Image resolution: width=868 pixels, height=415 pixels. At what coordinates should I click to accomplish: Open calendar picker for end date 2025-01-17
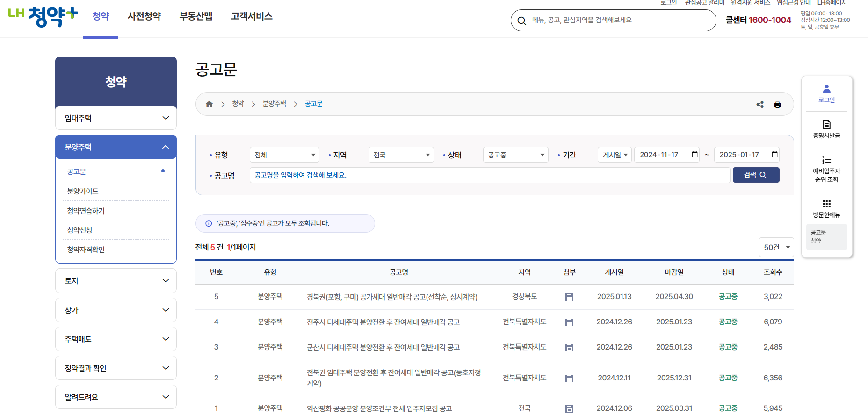(774, 155)
